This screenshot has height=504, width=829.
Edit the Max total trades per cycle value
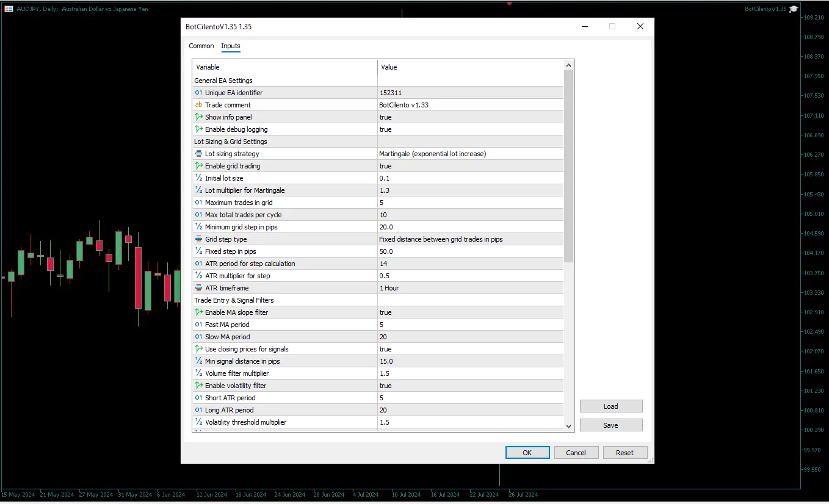471,215
